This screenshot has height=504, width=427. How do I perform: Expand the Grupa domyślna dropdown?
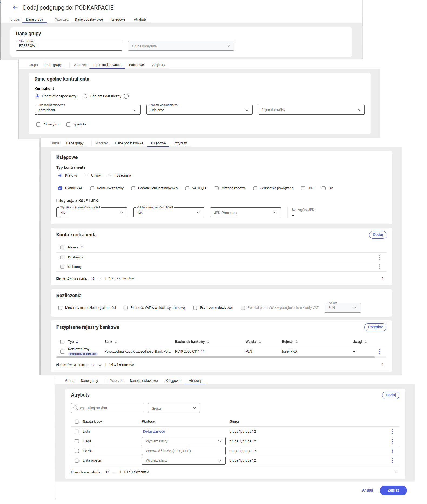pos(181,46)
